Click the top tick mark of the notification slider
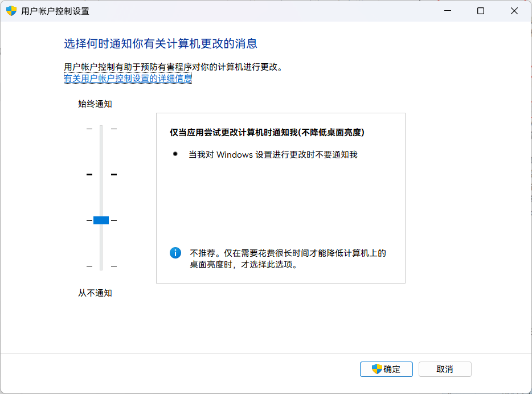This screenshot has width=532, height=394. 101,129
